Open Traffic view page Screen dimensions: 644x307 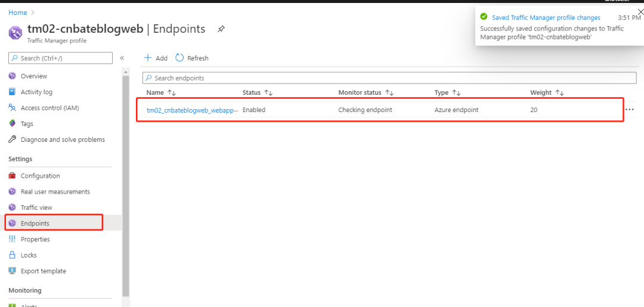(x=36, y=207)
